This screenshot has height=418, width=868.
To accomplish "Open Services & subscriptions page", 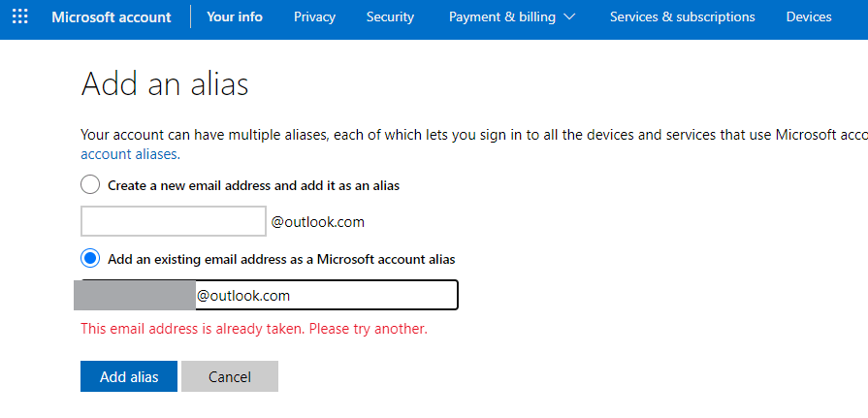I will [x=682, y=17].
